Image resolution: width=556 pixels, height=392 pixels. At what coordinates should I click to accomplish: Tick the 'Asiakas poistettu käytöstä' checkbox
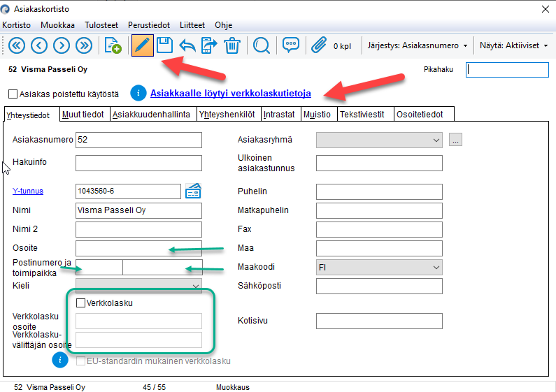[13, 94]
